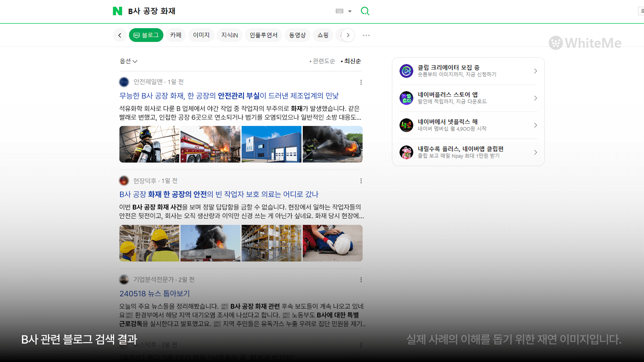Viewport: 644px width, 362px height.
Task: Open the post 'B사 공장 화재 한 공장의 안전' title
Action: click(x=219, y=194)
